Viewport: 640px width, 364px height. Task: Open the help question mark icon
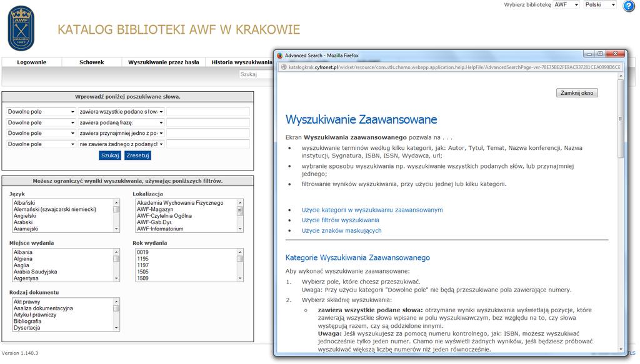pyautogui.click(x=629, y=6)
